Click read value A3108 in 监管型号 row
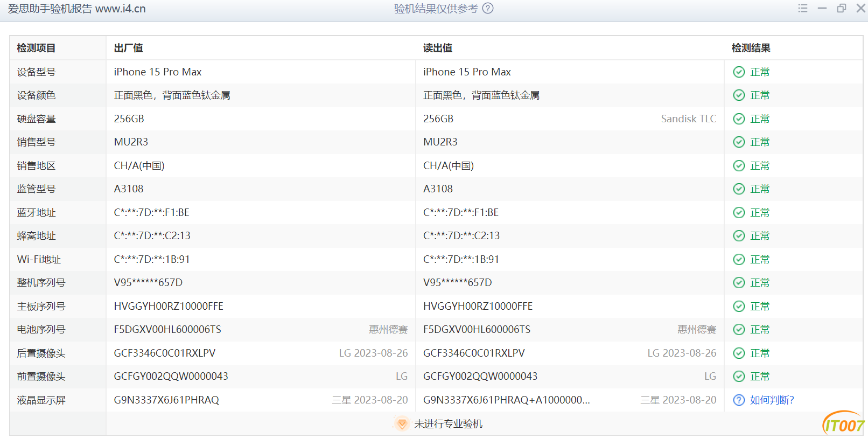 pyautogui.click(x=438, y=189)
